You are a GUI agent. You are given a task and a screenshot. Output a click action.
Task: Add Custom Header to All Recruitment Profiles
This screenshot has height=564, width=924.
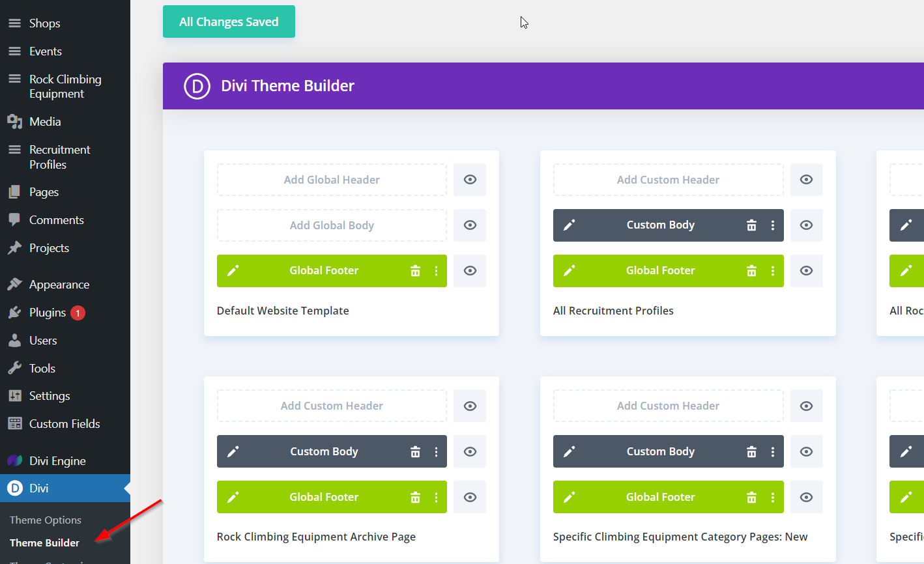click(x=668, y=180)
